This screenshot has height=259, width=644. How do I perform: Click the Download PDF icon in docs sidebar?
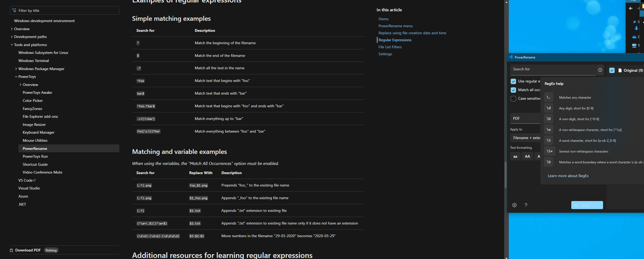(11, 250)
